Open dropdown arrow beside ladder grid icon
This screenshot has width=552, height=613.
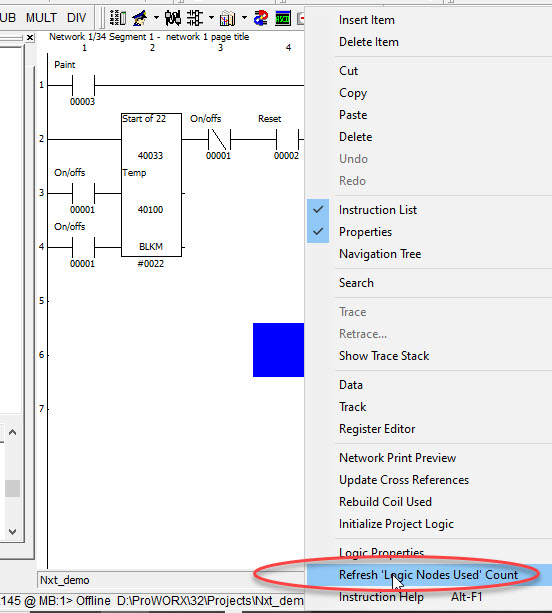coord(211,18)
